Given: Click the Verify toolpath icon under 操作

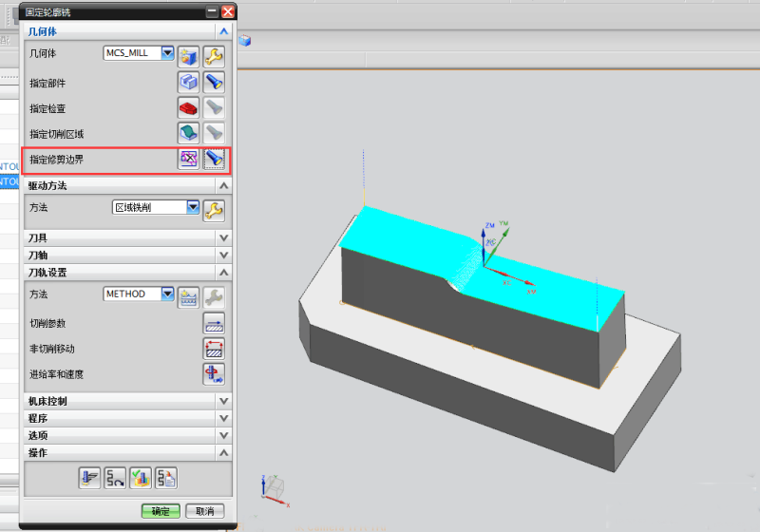Looking at the screenshot, I should click(141, 478).
